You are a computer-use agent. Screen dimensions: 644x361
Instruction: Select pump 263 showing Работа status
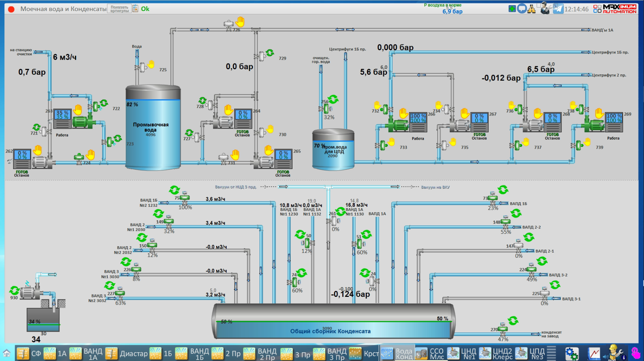click(84, 122)
